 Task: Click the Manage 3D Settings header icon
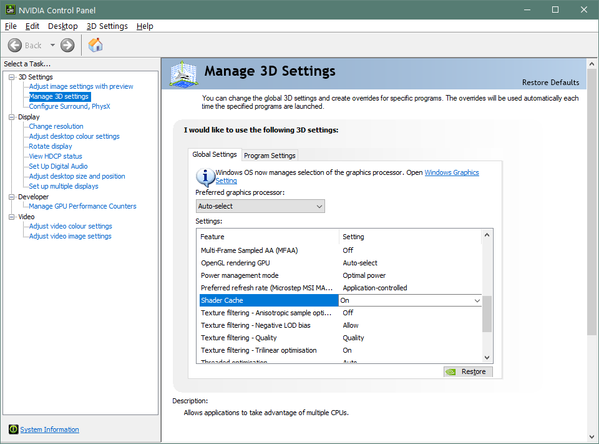184,74
